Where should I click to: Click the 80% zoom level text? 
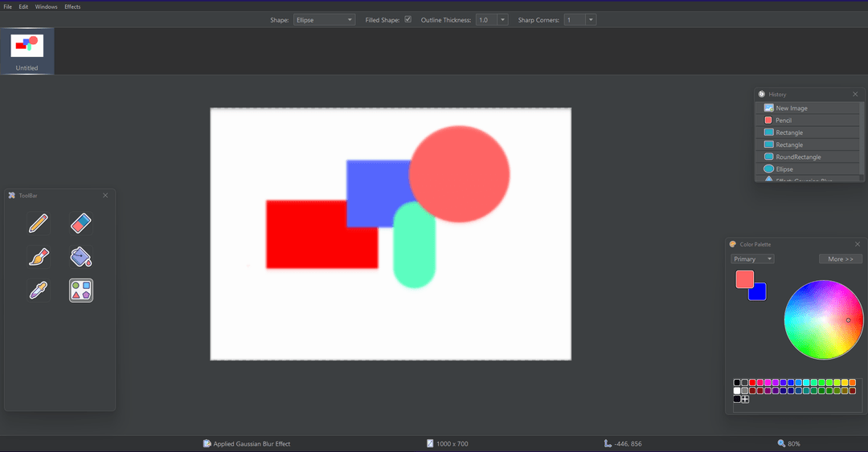pos(794,444)
